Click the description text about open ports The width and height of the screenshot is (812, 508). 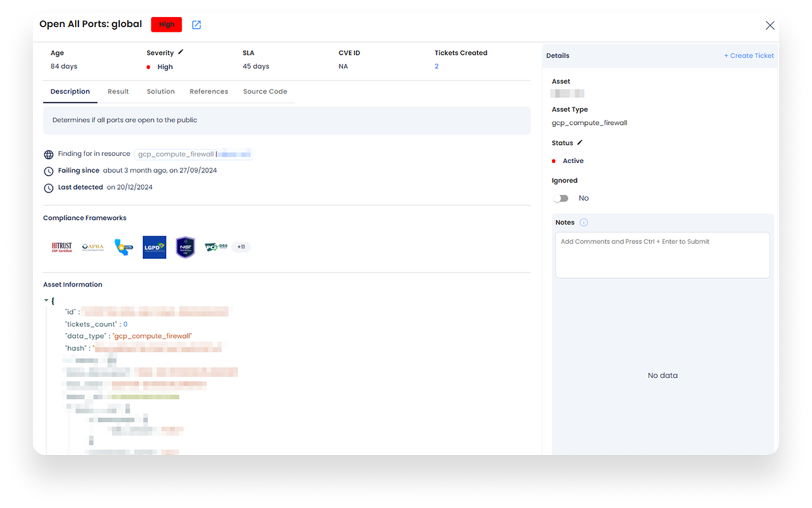(x=125, y=120)
